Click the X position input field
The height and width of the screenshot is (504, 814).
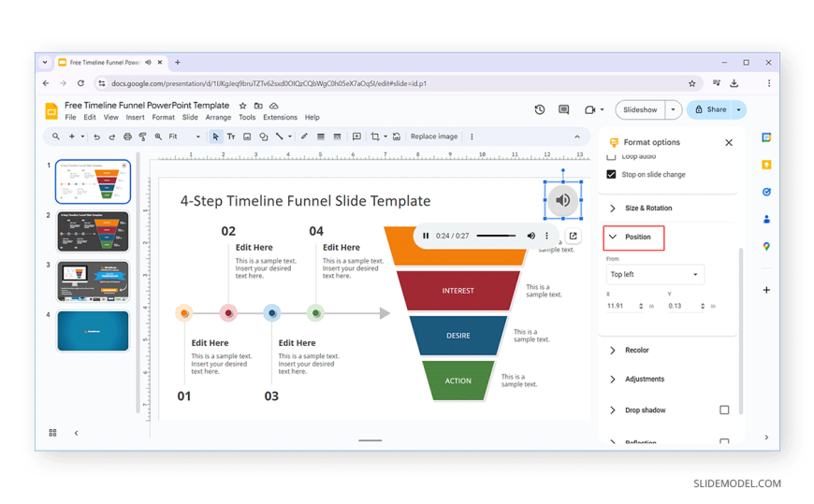tap(622, 307)
